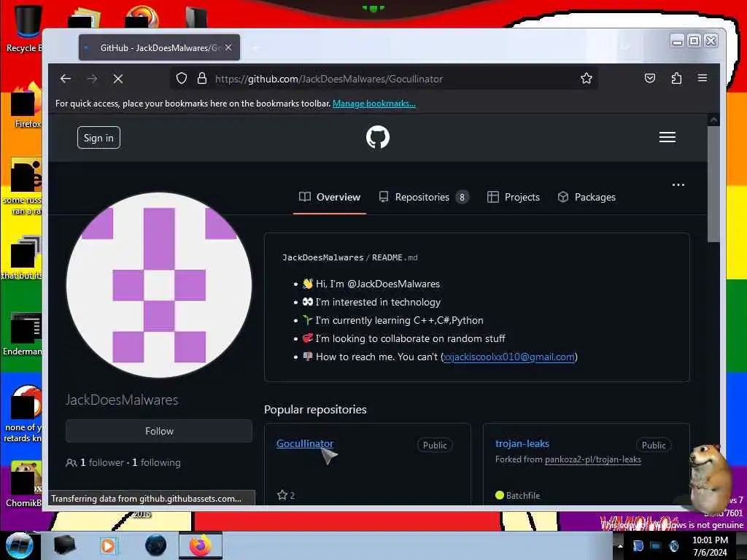The width and height of the screenshot is (747, 560).
Task: Stop loading the page with X button
Action: [118, 79]
